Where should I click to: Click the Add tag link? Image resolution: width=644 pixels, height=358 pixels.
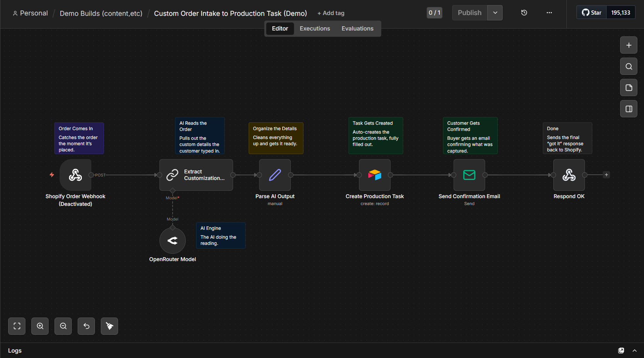331,13
